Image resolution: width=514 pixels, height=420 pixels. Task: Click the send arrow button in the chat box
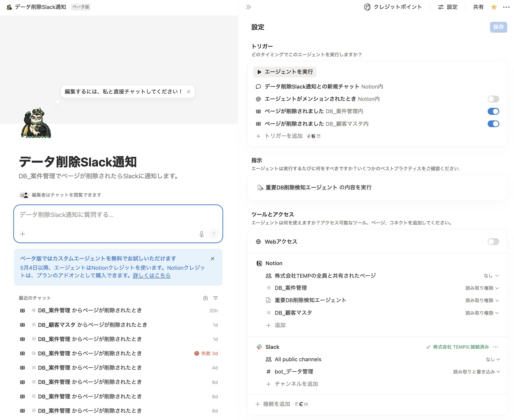click(214, 234)
